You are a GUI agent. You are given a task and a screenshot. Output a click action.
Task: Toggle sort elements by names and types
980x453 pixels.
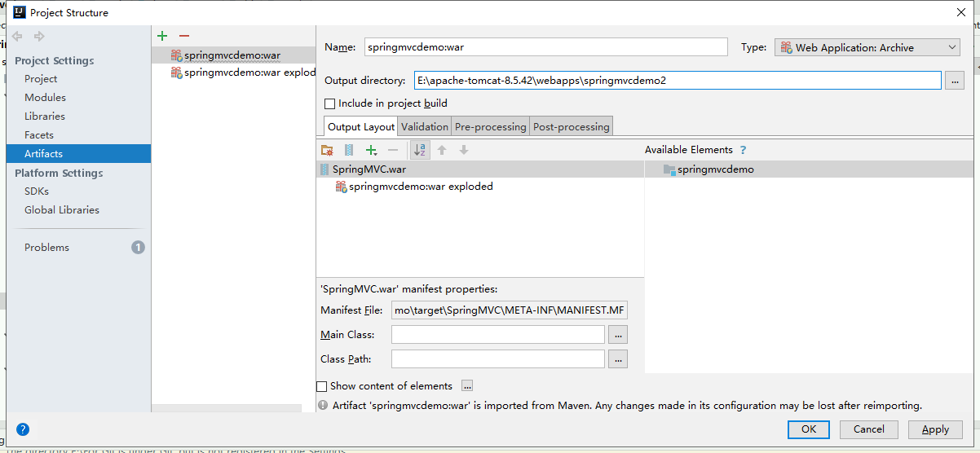tap(420, 150)
